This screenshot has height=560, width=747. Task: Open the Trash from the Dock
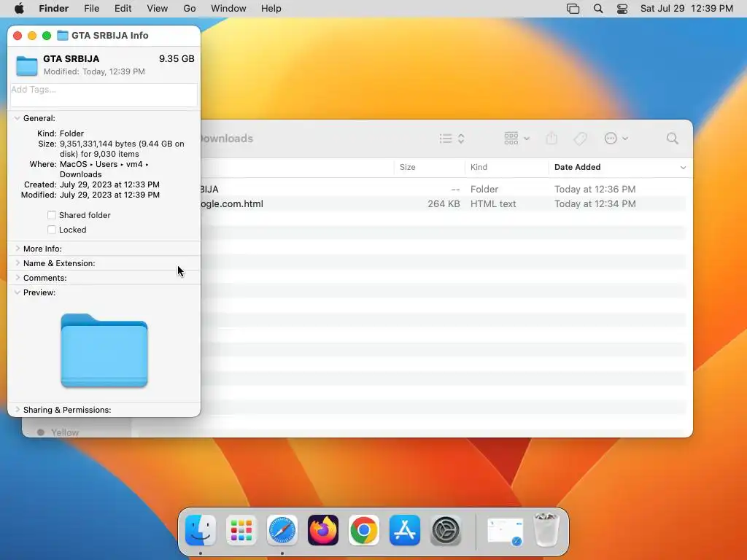tap(546, 529)
